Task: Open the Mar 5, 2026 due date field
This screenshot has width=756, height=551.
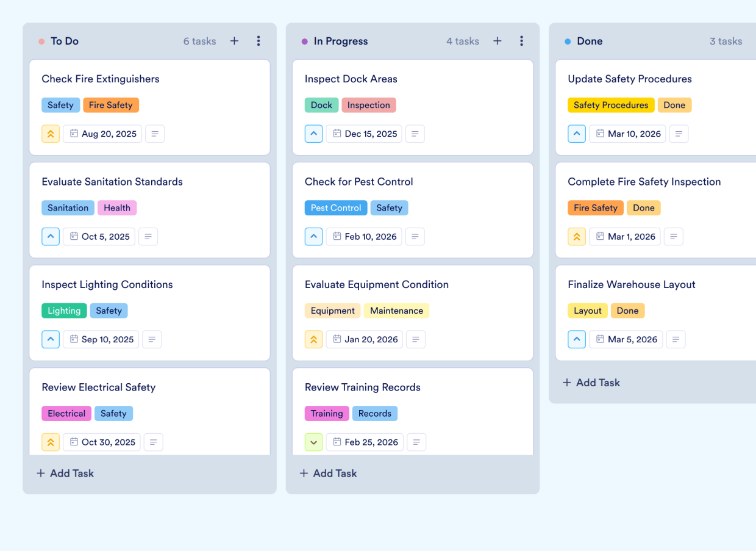Action: pyautogui.click(x=626, y=339)
